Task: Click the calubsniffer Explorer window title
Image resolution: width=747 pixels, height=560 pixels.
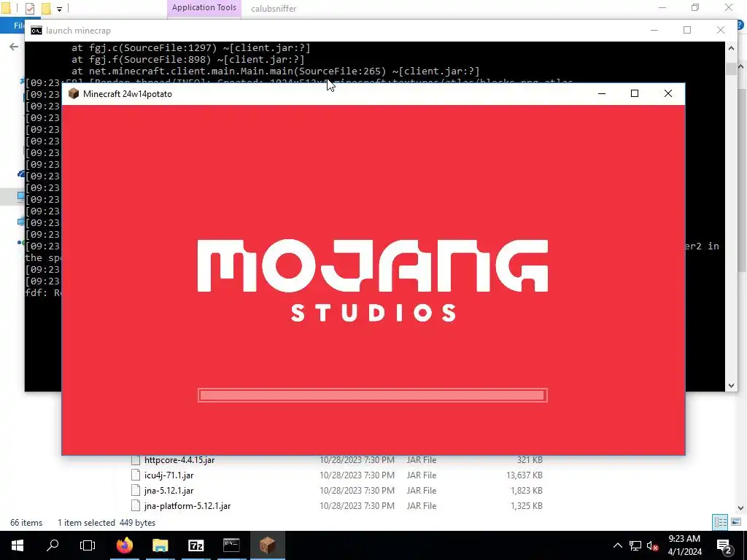Action: click(274, 9)
